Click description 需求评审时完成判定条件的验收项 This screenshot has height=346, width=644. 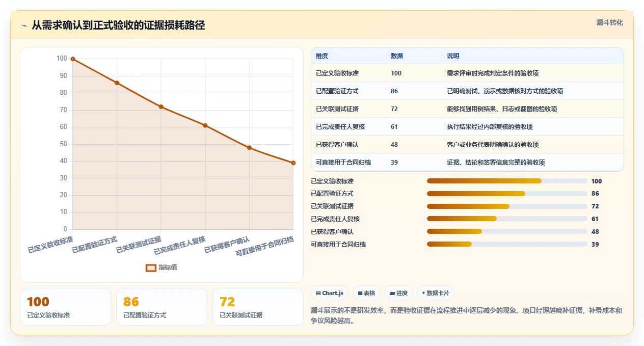coord(493,73)
